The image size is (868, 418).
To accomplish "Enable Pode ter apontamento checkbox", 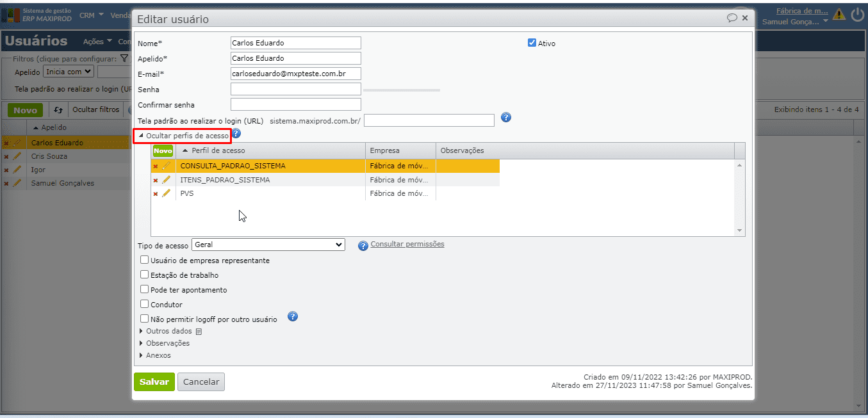I will pos(144,289).
